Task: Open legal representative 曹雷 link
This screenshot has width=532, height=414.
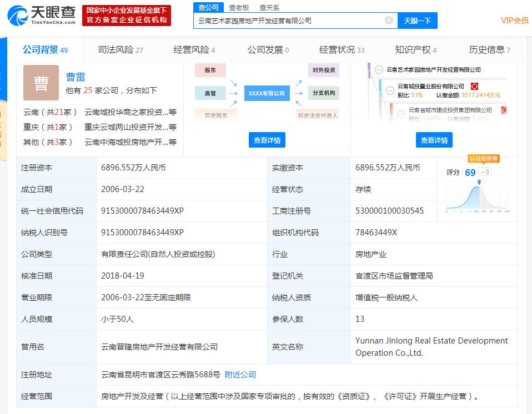Action: coord(76,77)
